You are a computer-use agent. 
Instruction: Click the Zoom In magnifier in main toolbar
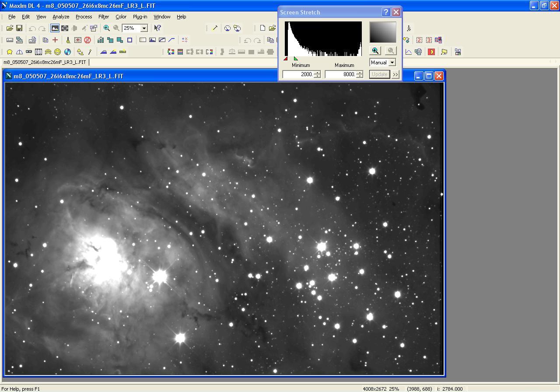click(x=106, y=28)
